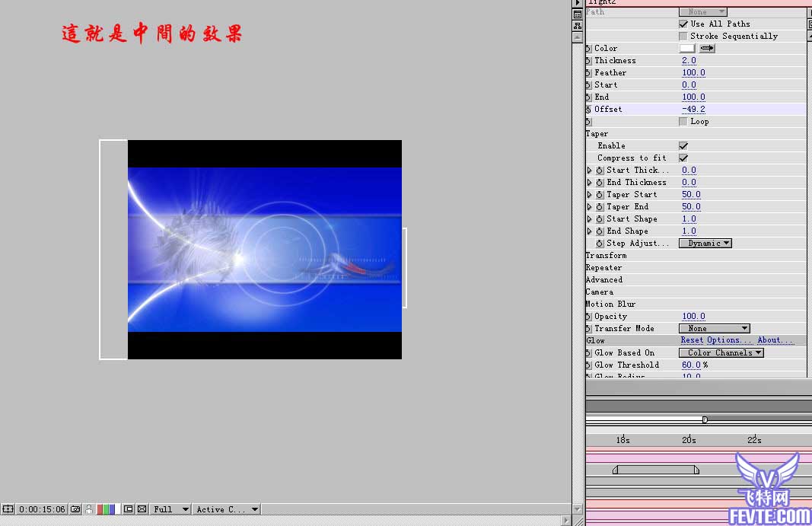Click the viewer horizontal scrollbar right arrow
Viewport: 812px width, 526px height.
point(565,521)
